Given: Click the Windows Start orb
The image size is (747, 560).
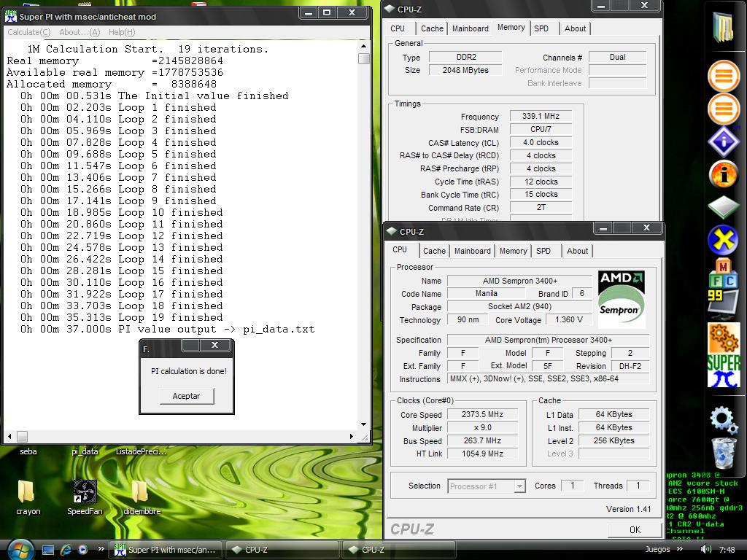Looking at the screenshot, I should tap(20, 550).
